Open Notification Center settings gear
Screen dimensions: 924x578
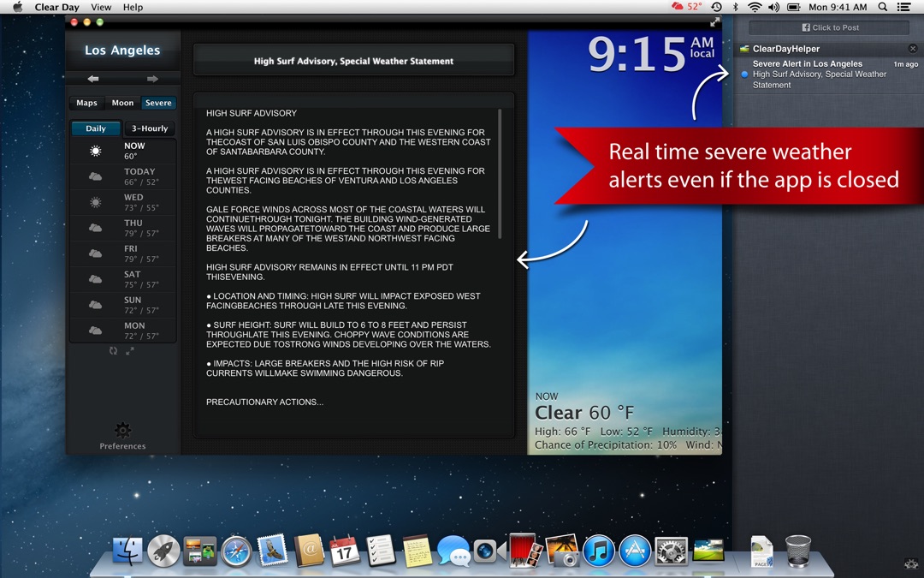tap(912, 563)
